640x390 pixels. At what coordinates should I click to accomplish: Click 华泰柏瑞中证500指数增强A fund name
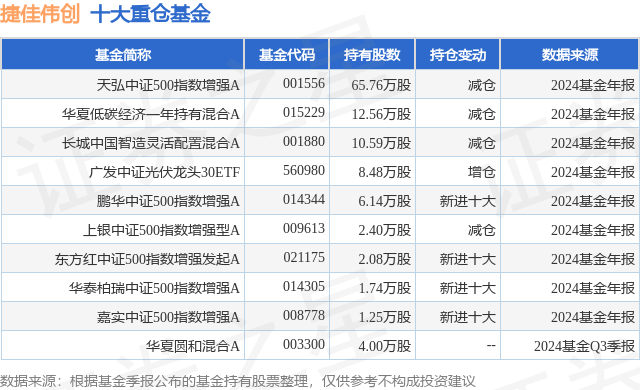154,288
